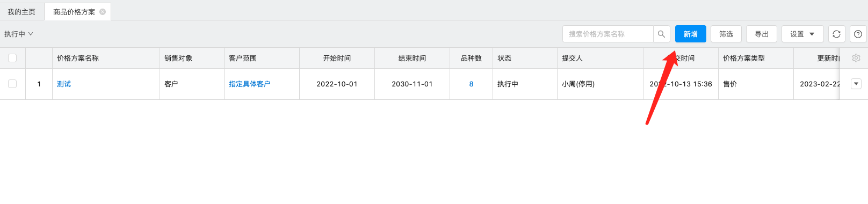Click the item count link 8
Screen dimensions: 868x204
point(471,84)
